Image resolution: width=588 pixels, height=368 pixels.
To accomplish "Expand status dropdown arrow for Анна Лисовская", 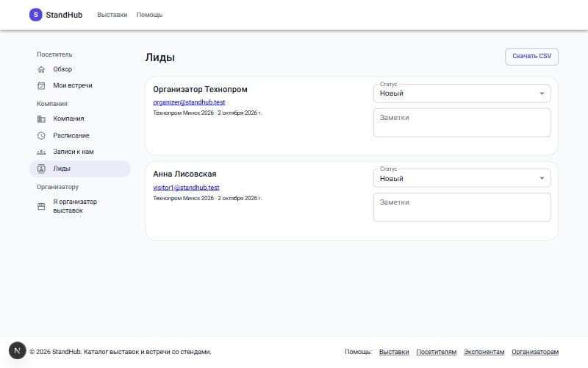I will (542, 178).
